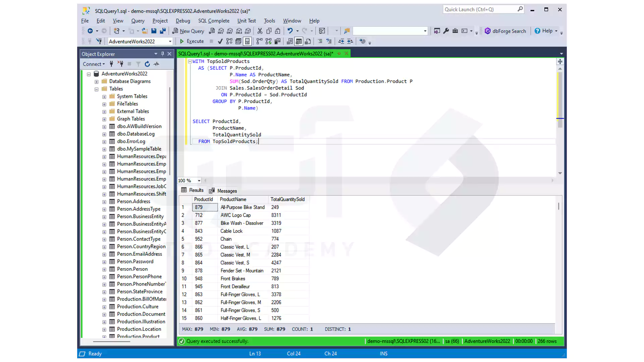Open the Query Options icon
The width and height of the screenshot is (644, 362).
[x=238, y=41]
